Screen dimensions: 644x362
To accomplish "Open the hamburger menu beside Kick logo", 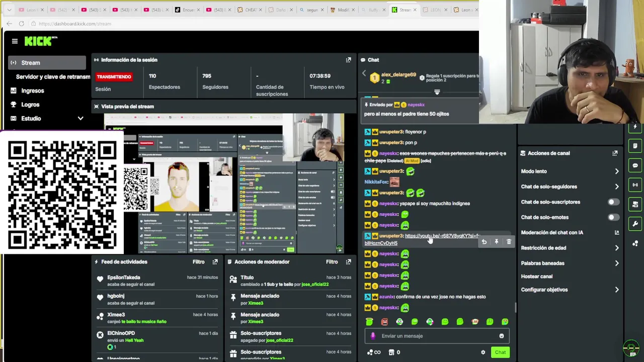I will coord(15,41).
